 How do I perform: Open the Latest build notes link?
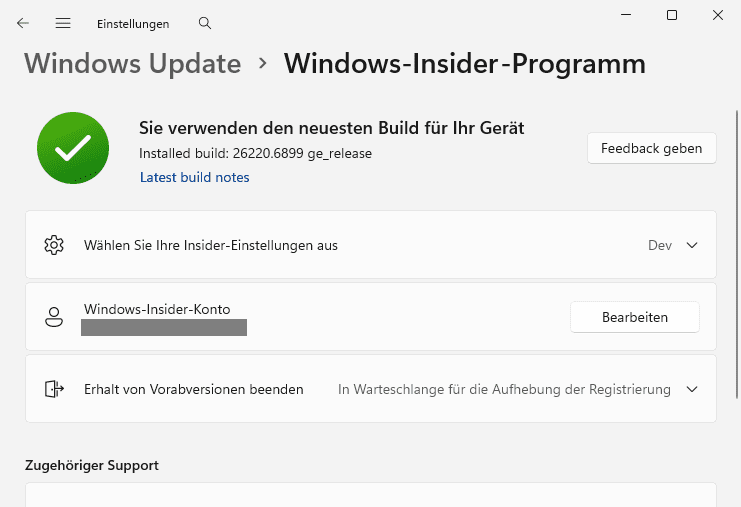[194, 177]
